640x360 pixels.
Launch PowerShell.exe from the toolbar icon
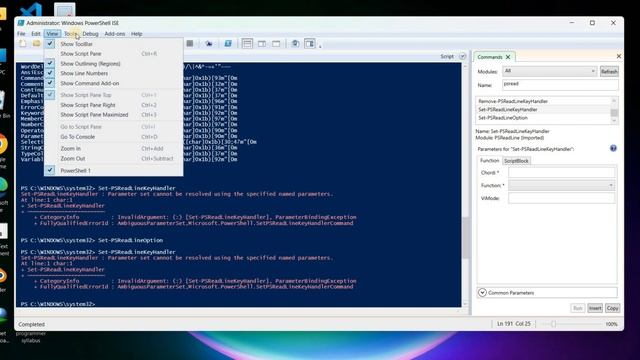coord(228,44)
